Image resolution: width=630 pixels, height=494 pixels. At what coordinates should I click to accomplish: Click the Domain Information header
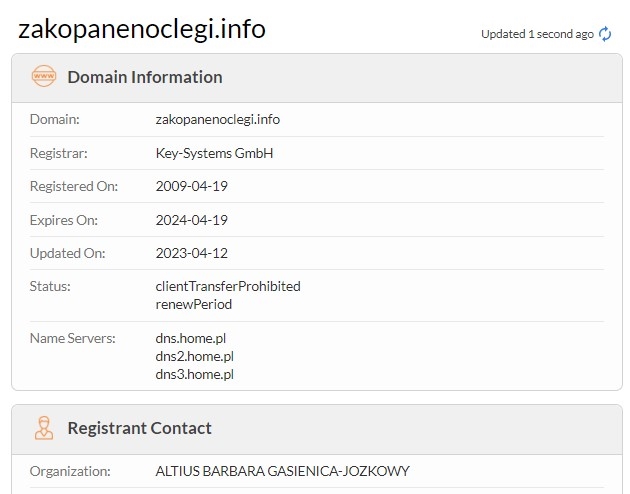coord(145,77)
